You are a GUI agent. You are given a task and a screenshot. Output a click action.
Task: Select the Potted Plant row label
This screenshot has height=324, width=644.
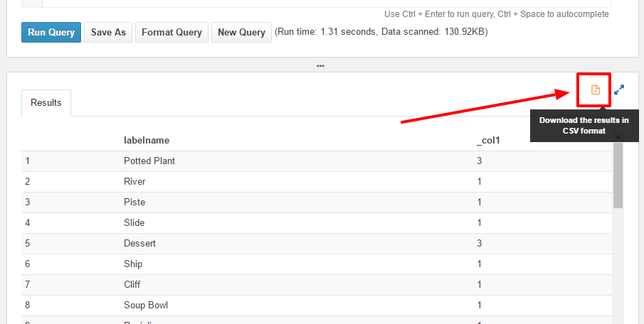pos(149,161)
